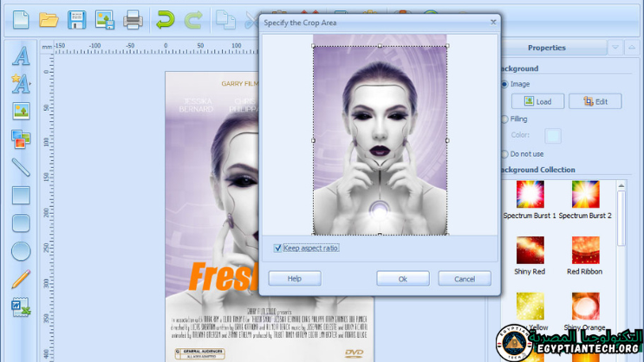Screen dimensions: 644x362
Task: Click the green Undo arrow
Action: coord(165,19)
